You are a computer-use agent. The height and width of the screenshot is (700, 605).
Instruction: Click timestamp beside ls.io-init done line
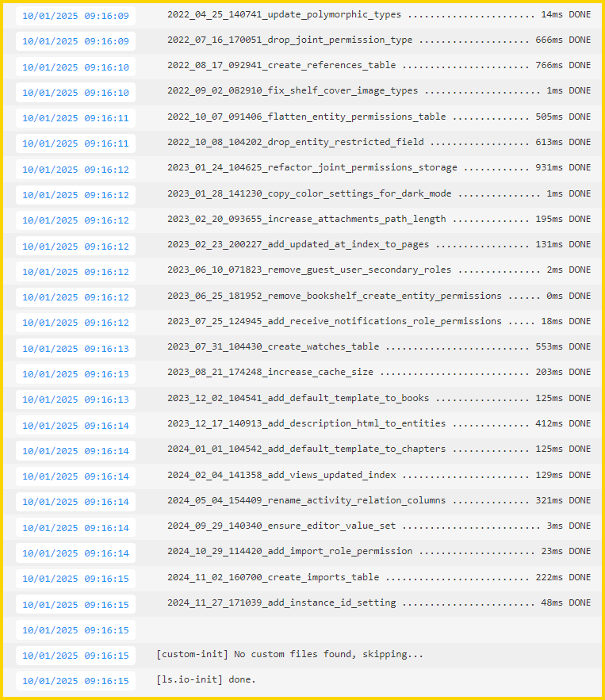[x=75, y=681]
